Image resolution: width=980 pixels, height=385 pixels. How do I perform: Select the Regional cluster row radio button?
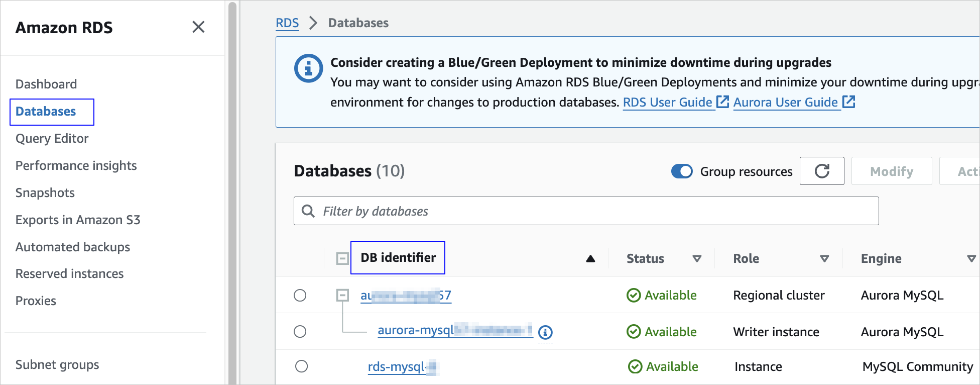click(300, 296)
